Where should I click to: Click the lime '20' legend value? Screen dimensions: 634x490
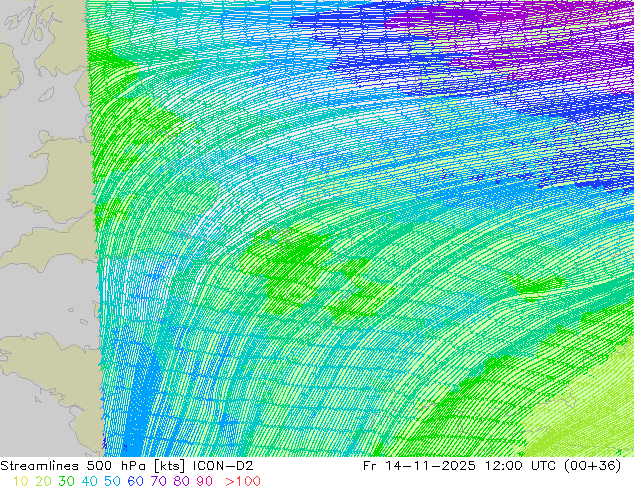point(43,482)
